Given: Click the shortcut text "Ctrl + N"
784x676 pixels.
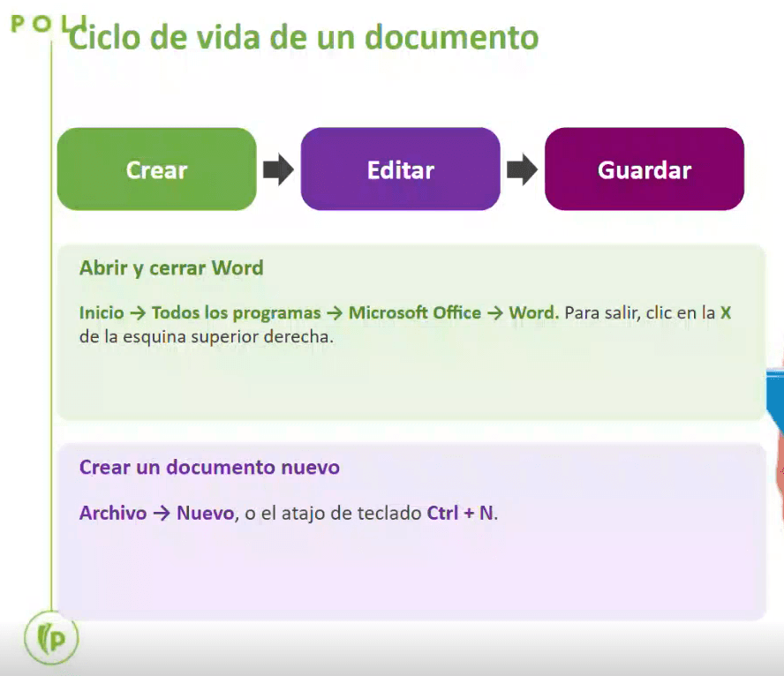Looking at the screenshot, I should coord(460,513).
